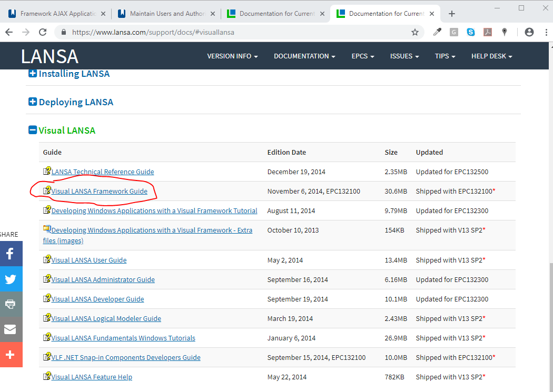Image resolution: width=553 pixels, height=392 pixels.
Task: Switch to Maintain Users and Authorities tab
Action: tap(166, 14)
